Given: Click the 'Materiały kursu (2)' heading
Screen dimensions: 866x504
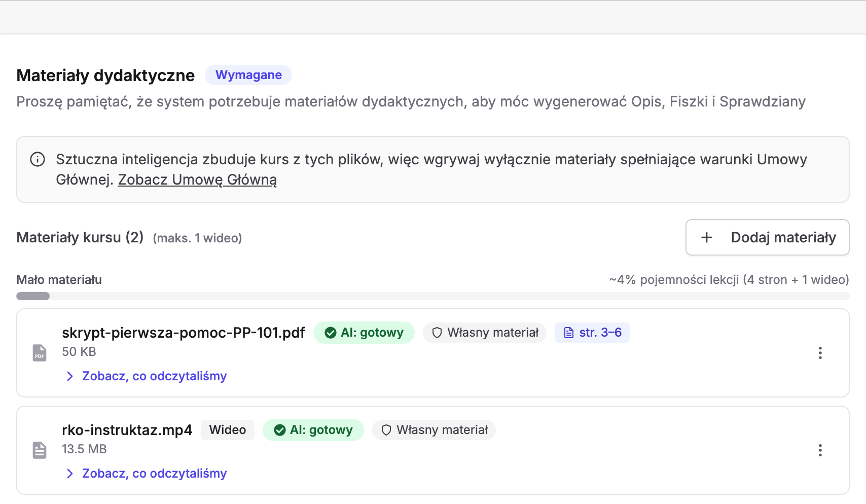Looking at the screenshot, I should pos(80,237).
